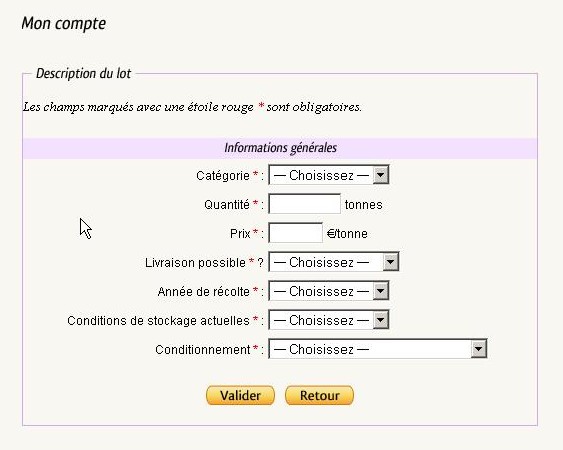Click the Conditionnement dropdown arrow button
The width and height of the screenshot is (563, 450).
point(479,349)
